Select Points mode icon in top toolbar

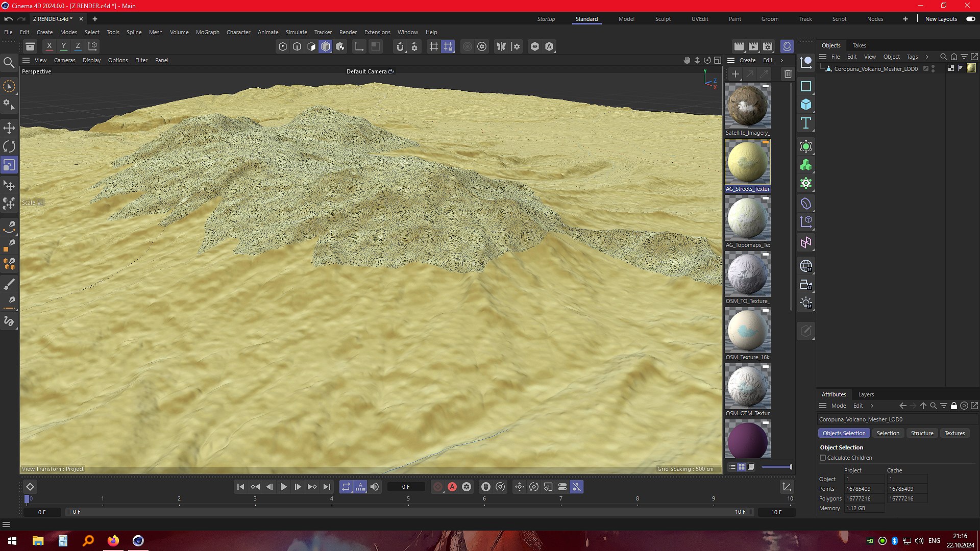pos(283,46)
